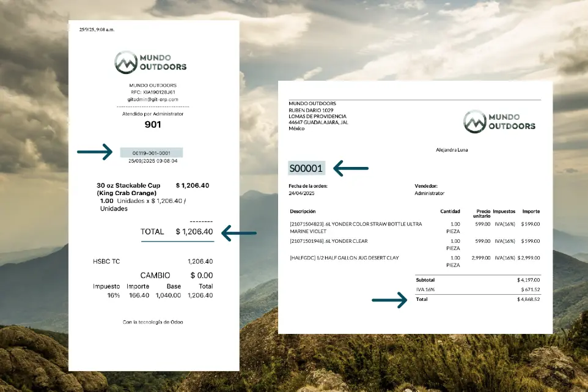The image size is (588, 392).
Task: Click the invoice total amount $4,868.52
Action: 528,300
